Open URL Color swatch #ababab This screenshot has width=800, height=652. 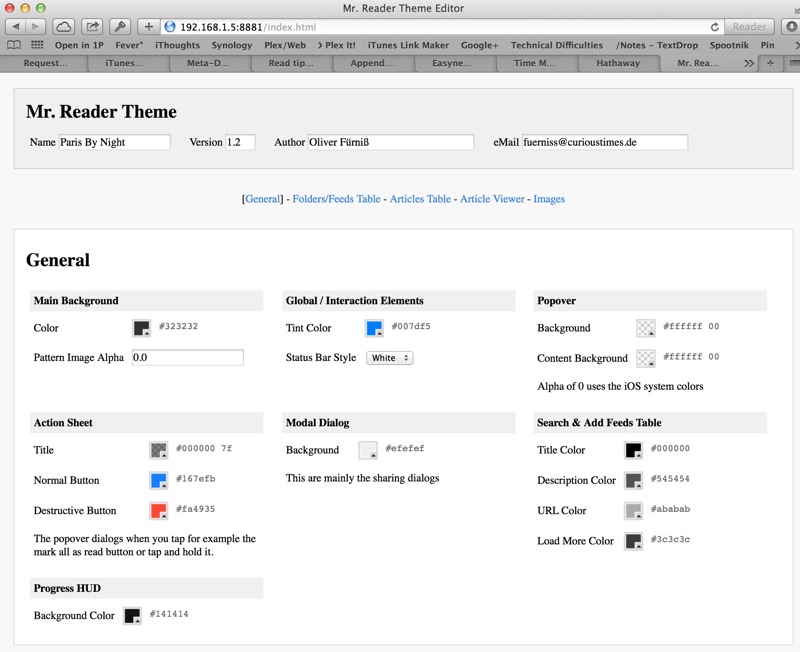[634, 510]
